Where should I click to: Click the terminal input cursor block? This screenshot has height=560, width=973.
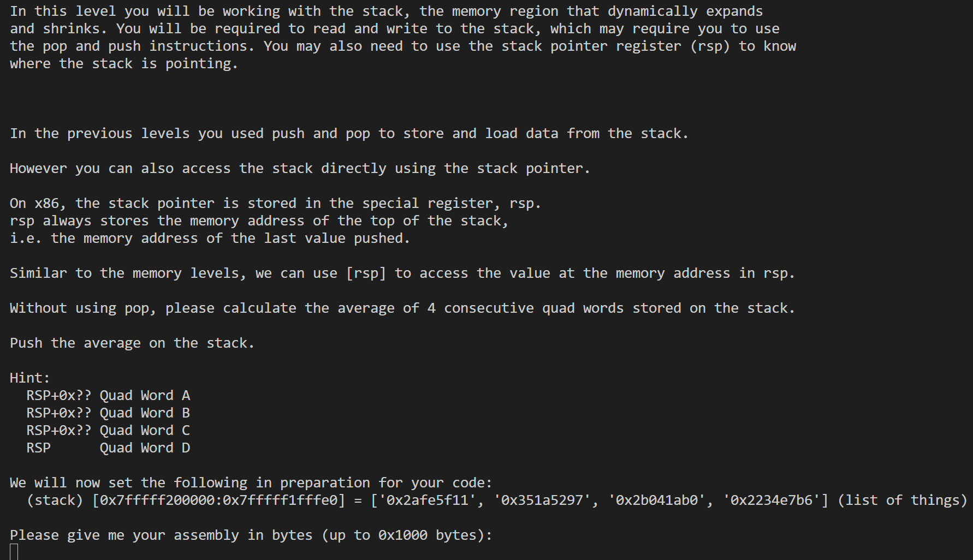pos(14,552)
